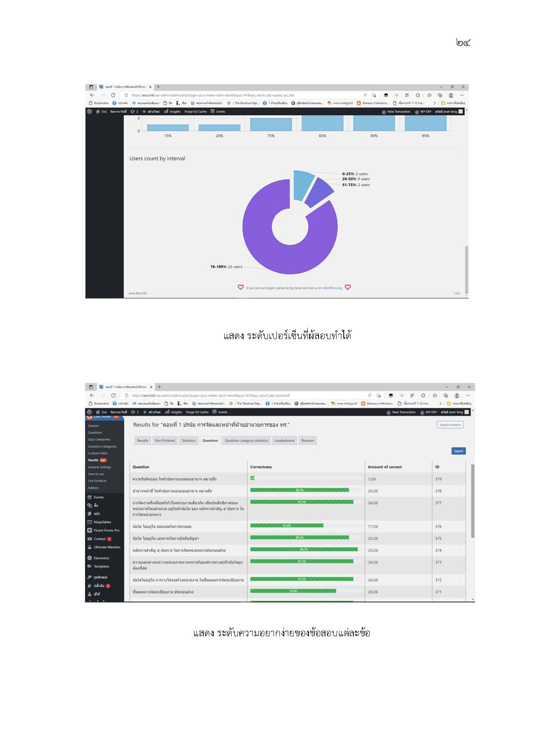The height and width of the screenshot is (756, 535).
Task: Click WP ERP in Questions window admin bar
Action: [428, 412]
